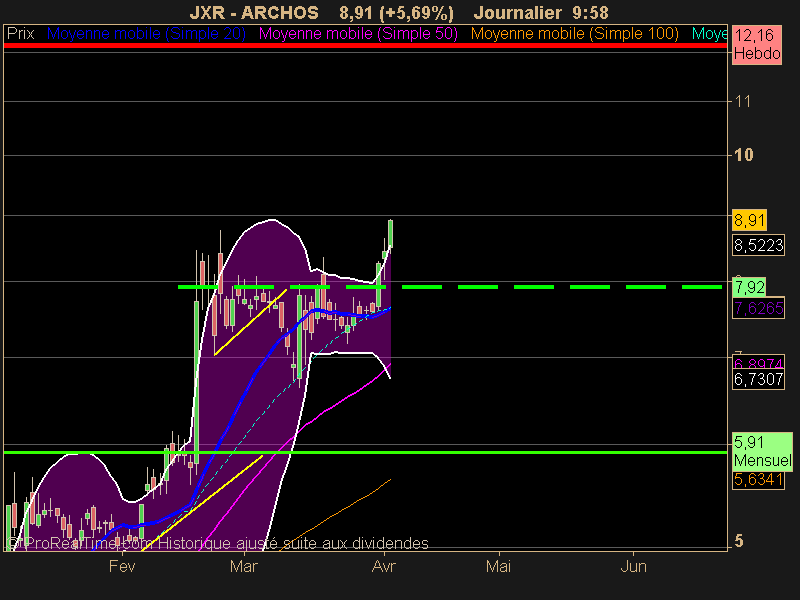Select 'Moyenne mobile (Simple 100)' legend label
This screenshot has height=600, width=800.
pyautogui.click(x=574, y=34)
